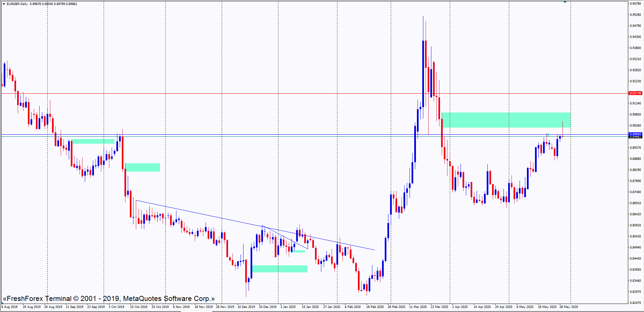
Task: Click the 8 Aug 2019 date label
Action: pos(10,307)
